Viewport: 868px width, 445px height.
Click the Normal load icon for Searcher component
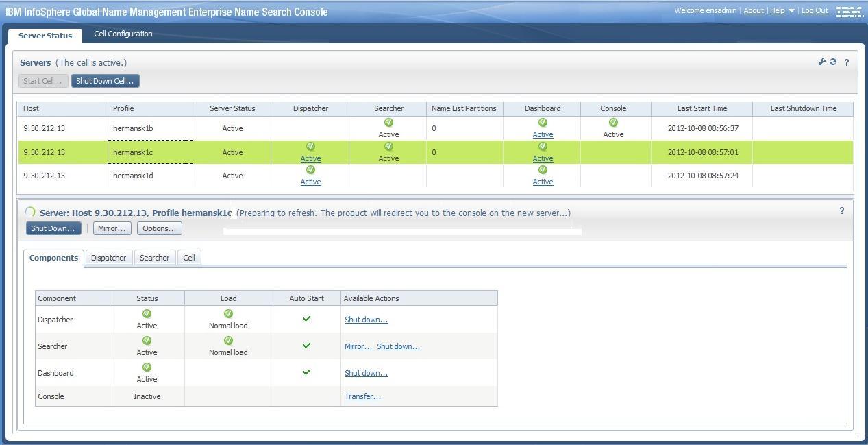tap(228, 340)
